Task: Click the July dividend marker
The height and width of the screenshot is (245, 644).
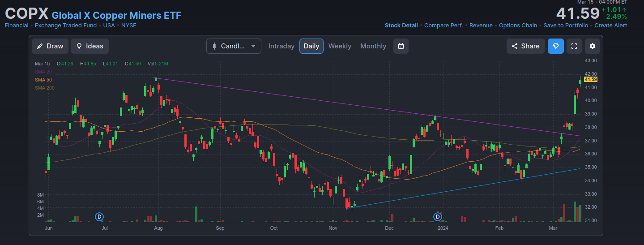Action: pos(99,217)
